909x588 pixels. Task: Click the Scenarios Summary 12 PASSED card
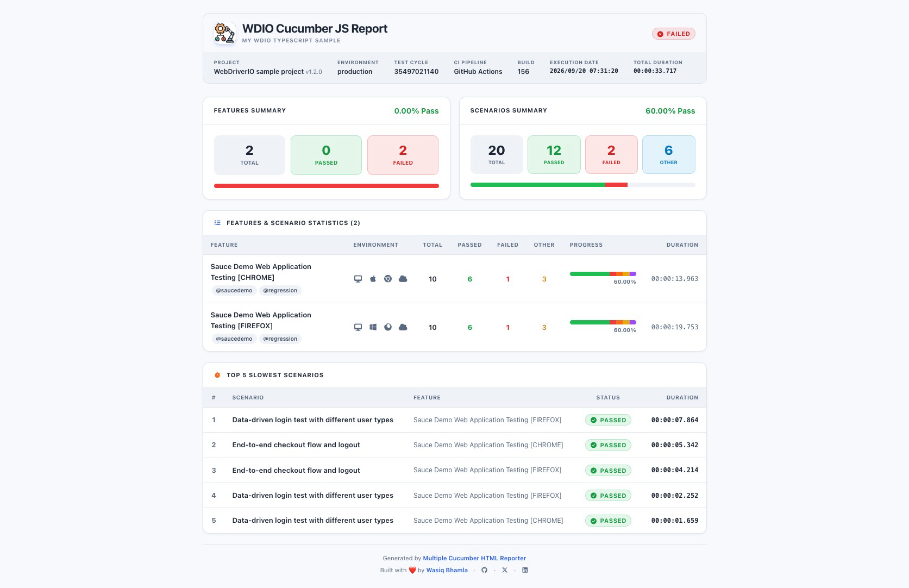pos(554,154)
